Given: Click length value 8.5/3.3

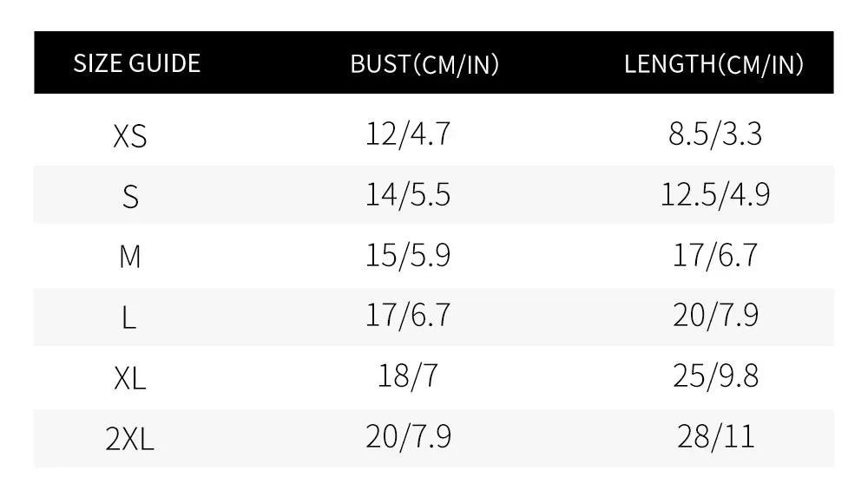Looking at the screenshot, I should (715, 134).
